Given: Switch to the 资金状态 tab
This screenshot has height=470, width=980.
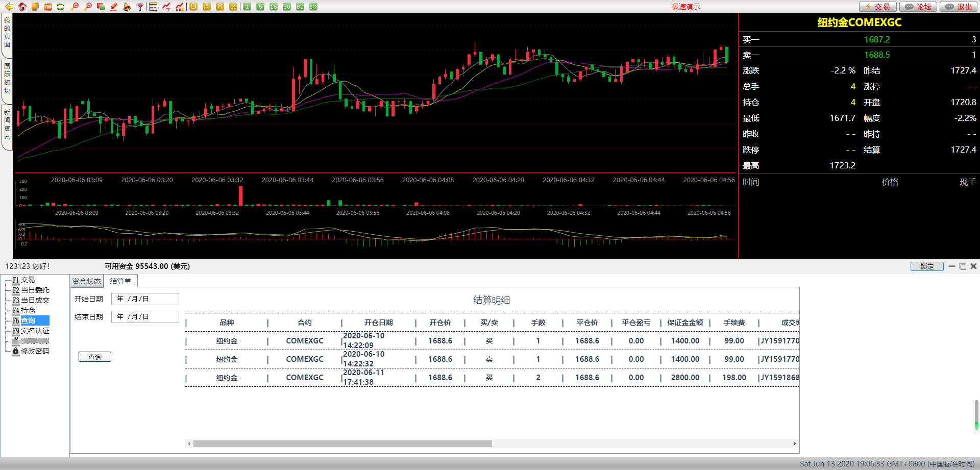Looking at the screenshot, I should click(x=86, y=281).
